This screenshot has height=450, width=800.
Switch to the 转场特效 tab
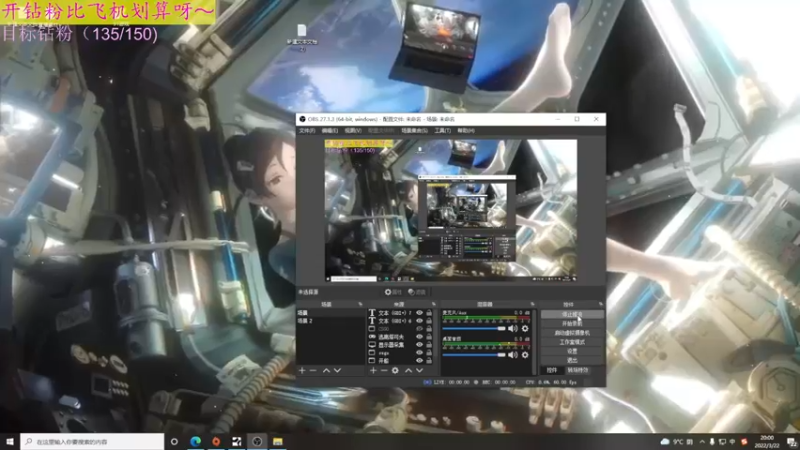click(x=578, y=370)
